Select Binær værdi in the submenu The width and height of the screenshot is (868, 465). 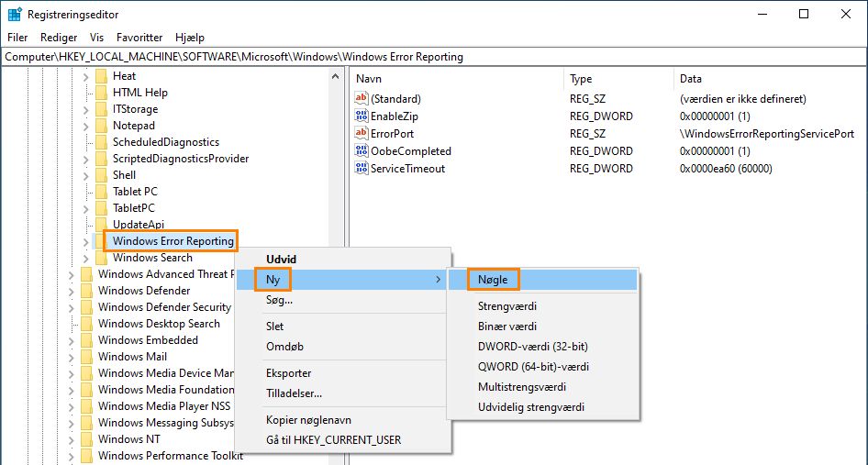[542, 327]
